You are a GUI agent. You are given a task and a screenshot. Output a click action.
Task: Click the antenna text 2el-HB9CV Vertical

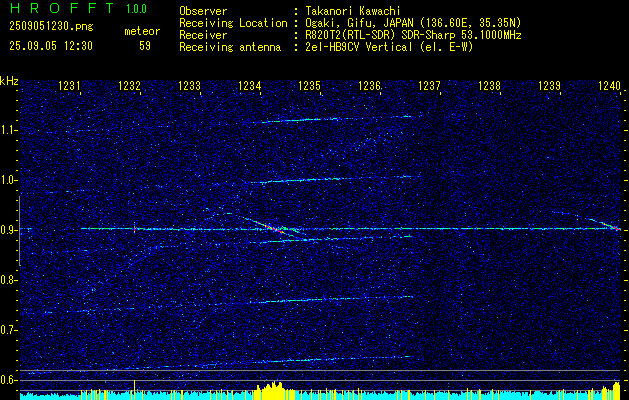pyautogui.click(x=359, y=47)
